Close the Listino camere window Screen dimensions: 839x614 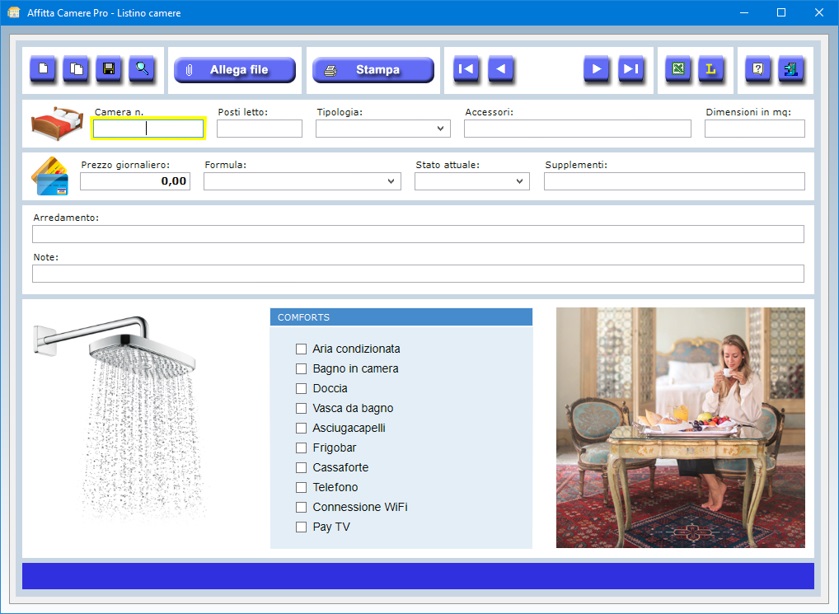tap(819, 12)
